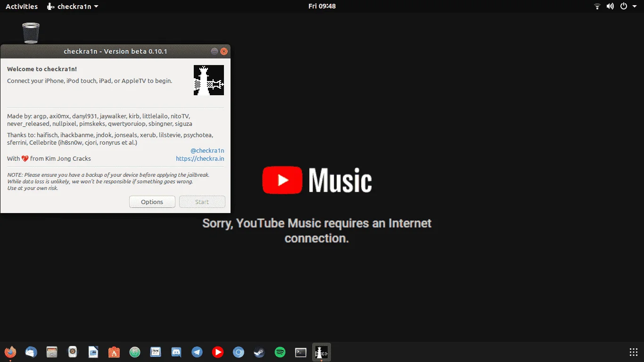Click the Wi-Fi status icon
This screenshot has height=362, width=644.
click(x=597, y=6)
